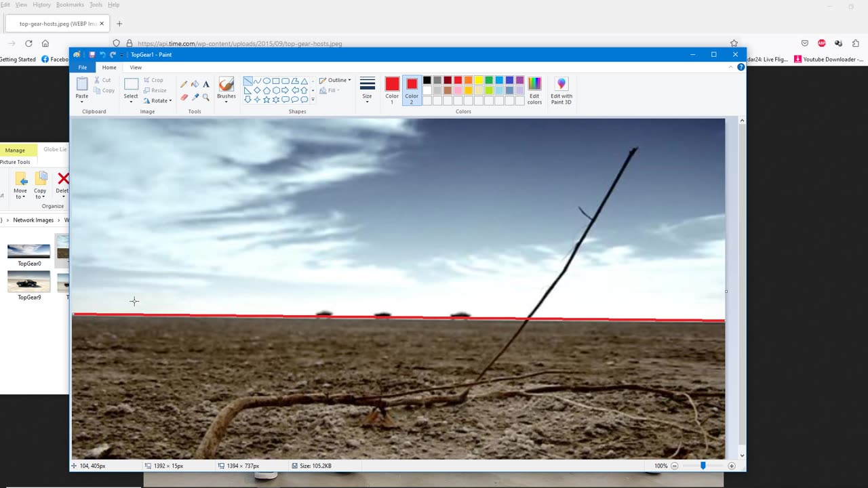The height and width of the screenshot is (488, 868).
Task: Open Customize Quick Access Toolbar dropdown
Action: click(121, 54)
